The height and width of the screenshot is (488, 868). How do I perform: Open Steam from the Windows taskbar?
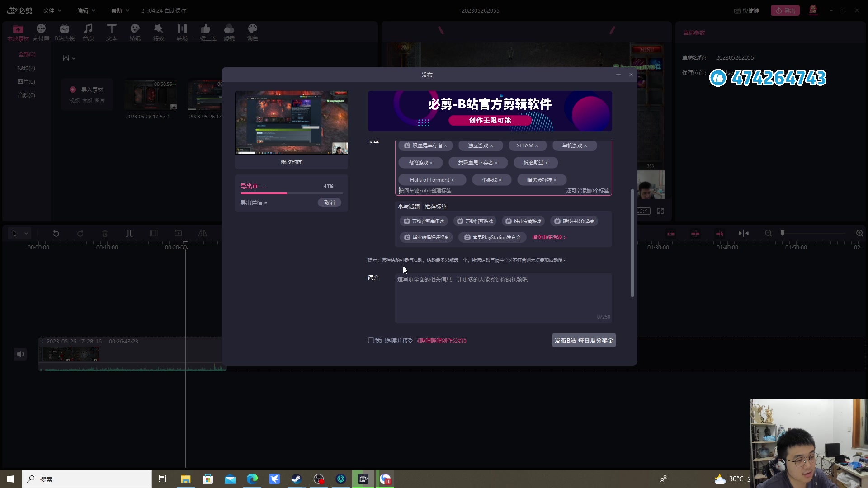tap(296, 479)
